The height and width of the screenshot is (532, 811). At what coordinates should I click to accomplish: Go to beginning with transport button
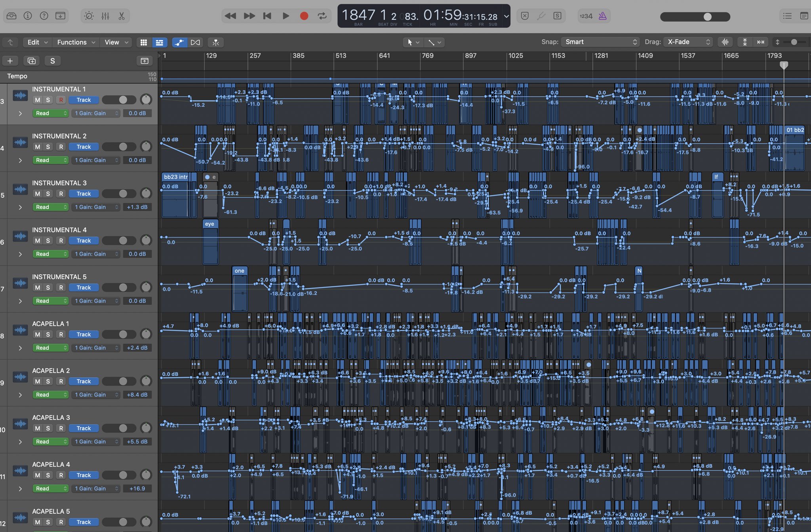coord(267,16)
